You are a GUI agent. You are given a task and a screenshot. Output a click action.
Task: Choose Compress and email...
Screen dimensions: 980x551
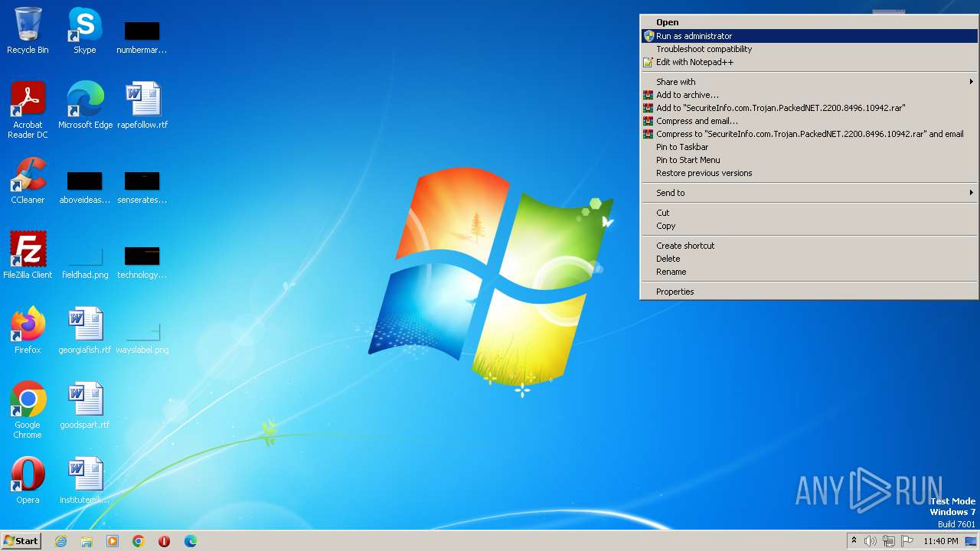point(808,121)
